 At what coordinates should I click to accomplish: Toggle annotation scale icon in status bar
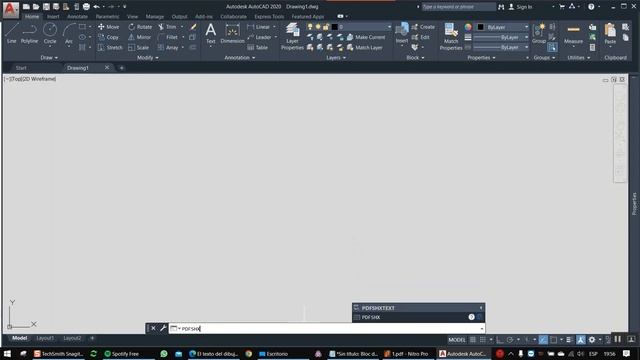click(580, 340)
